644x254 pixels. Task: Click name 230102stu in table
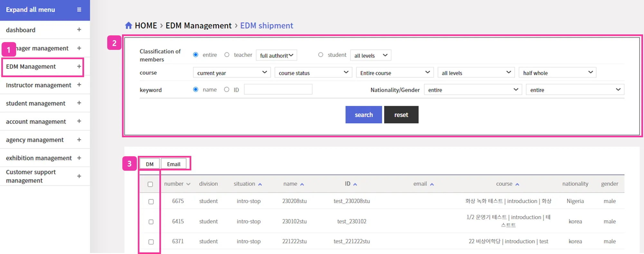[x=294, y=222]
